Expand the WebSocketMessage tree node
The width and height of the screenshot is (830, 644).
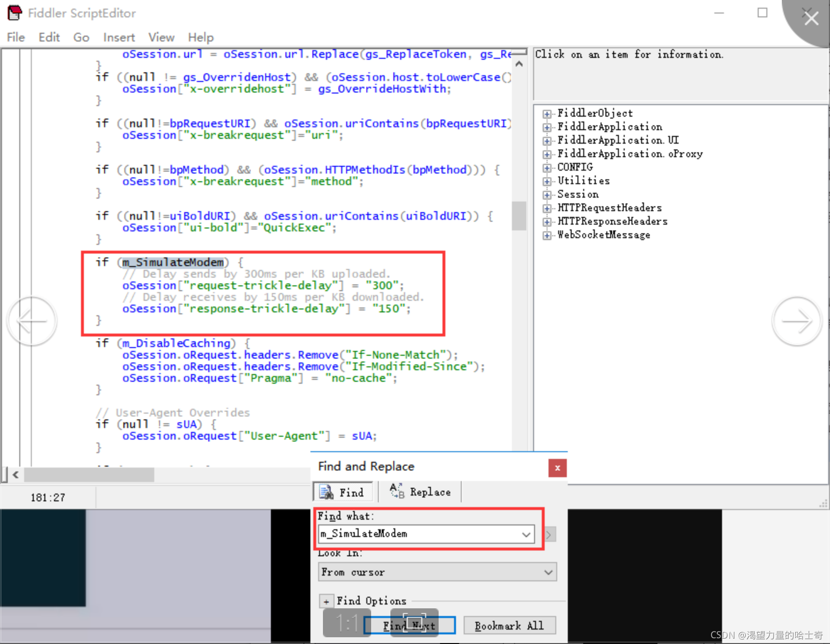[x=547, y=235]
